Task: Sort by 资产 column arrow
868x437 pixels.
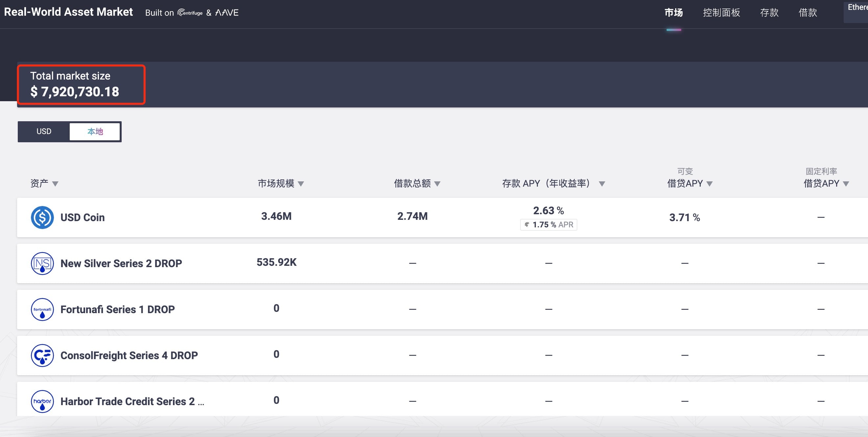Action: tap(55, 184)
